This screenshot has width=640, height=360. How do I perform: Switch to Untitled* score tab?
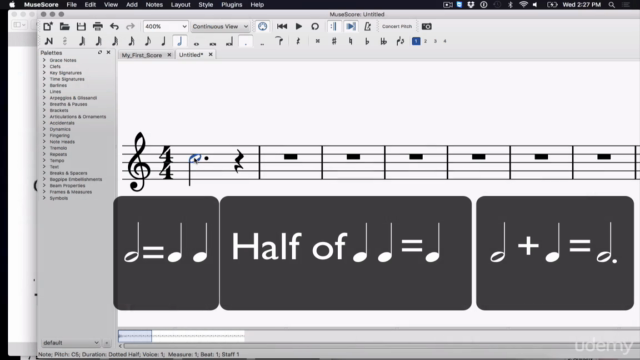tap(191, 55)
